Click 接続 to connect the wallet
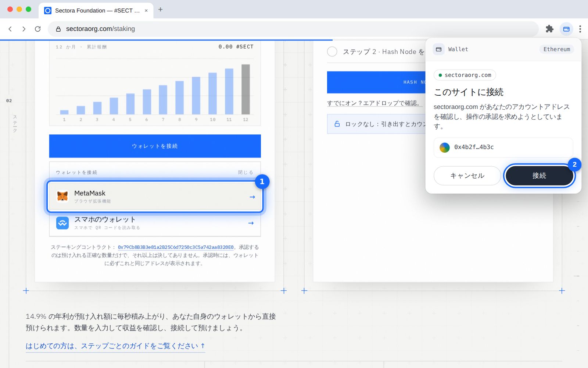 click(539, 176)
